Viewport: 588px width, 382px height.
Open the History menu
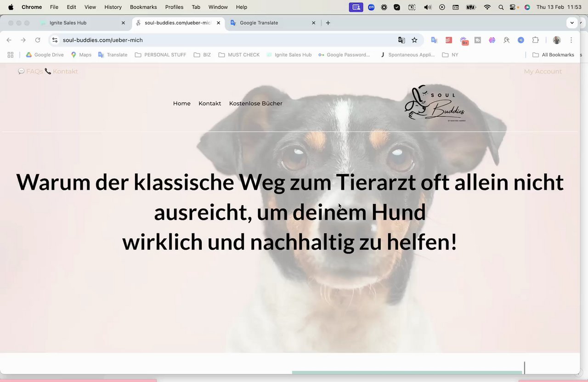[x=113, y=7]
